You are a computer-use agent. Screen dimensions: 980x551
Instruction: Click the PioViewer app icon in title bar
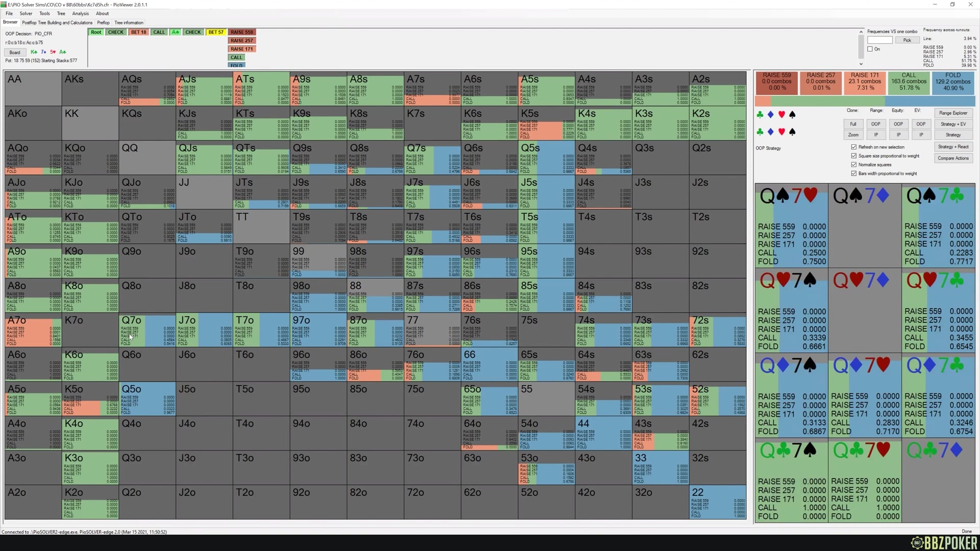[4, 5]
